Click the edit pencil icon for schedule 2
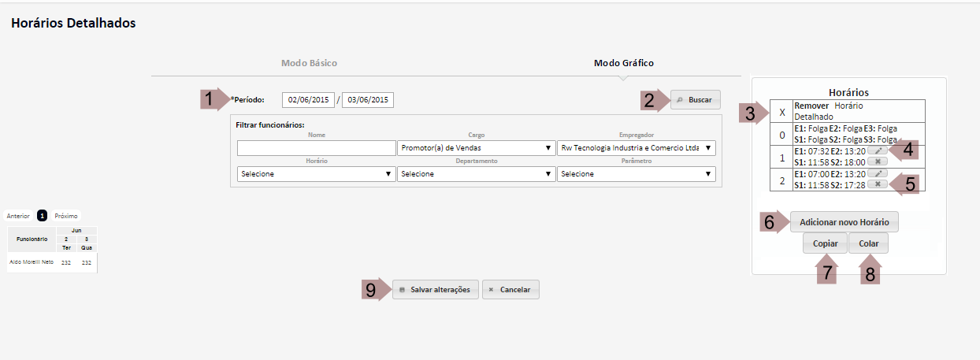The height and width of the screenshot is (360, 980). point(878,173)
